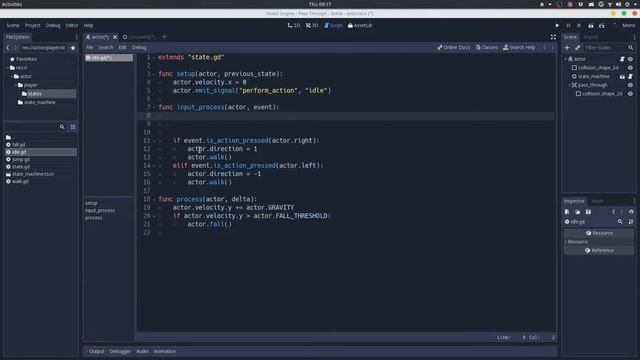The image size is (640, 360).
Task: Jump to input_process in method list
Action: [x=100, y=210]
